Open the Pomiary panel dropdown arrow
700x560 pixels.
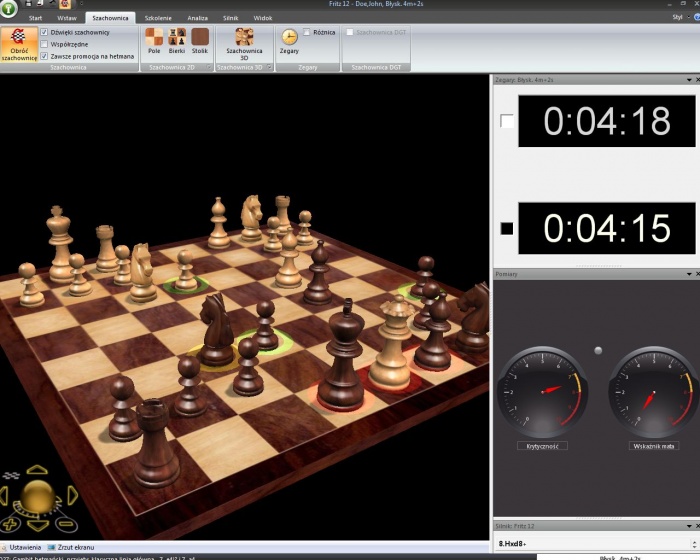(x=689, y=274)
